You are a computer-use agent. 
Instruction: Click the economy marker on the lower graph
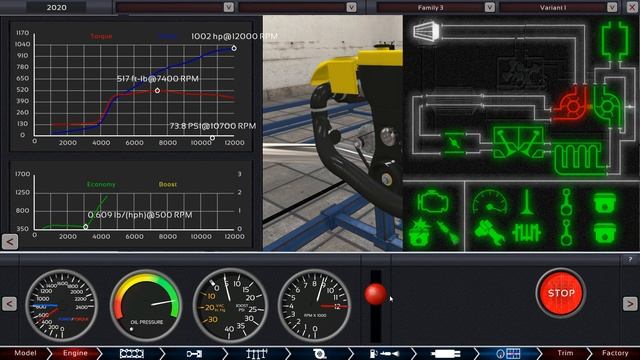[86, 227]
